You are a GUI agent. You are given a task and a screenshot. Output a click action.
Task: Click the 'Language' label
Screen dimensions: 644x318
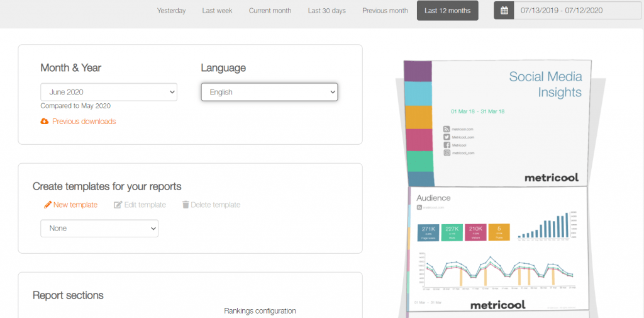click(223, 68)
